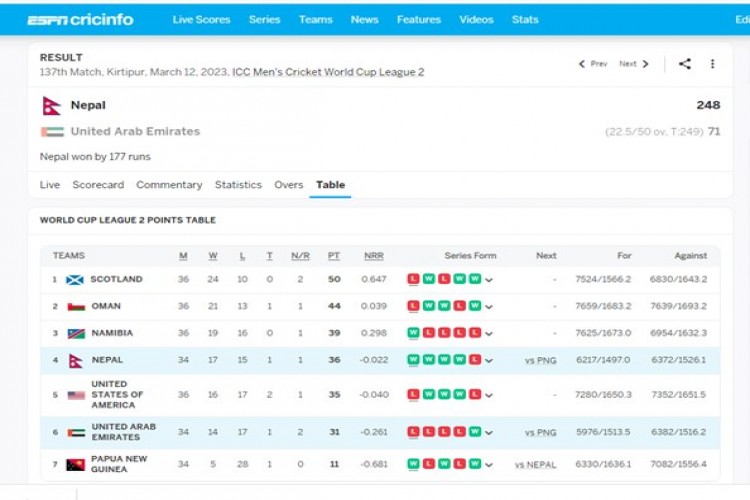Expand Scotland's series form chevron
750x500 pixels.
click(489, 280)
